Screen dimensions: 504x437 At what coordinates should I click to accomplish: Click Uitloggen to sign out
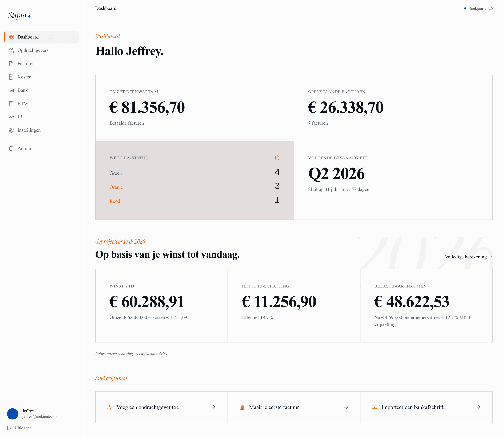(19, 428)
